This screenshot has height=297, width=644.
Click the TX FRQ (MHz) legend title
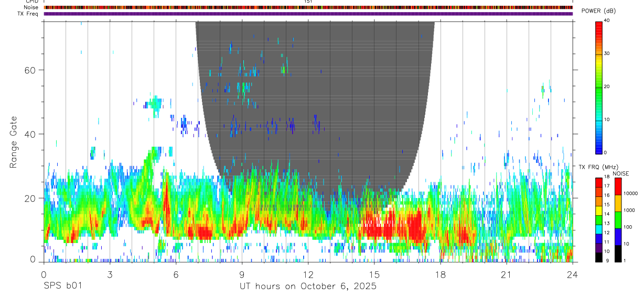[x=598, y=167]
